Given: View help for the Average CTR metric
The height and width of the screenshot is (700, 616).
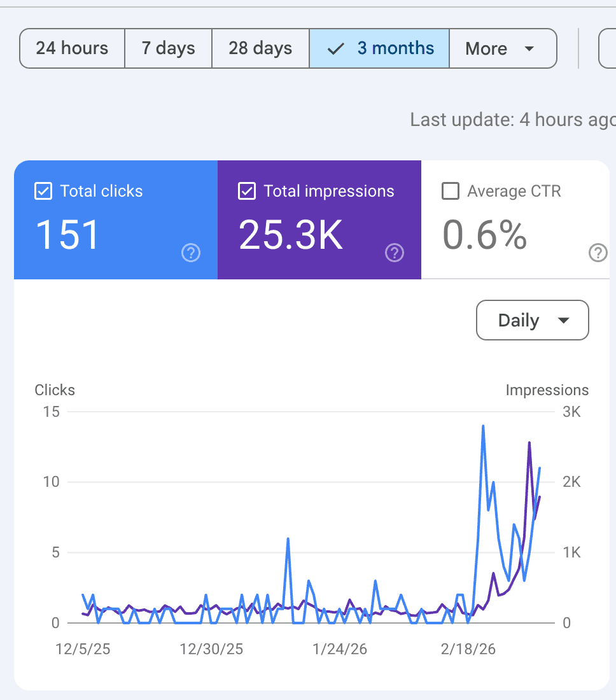Looking at the screenshot, I should [598, 253].
